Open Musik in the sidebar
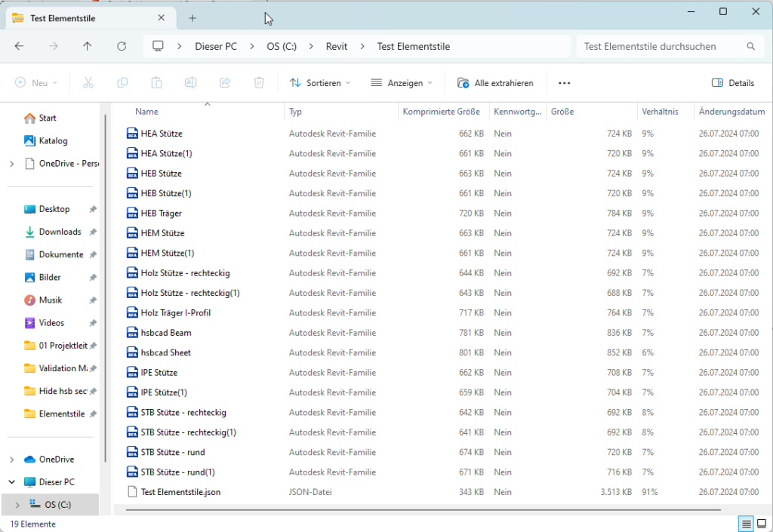 click(x=43, y=300)
